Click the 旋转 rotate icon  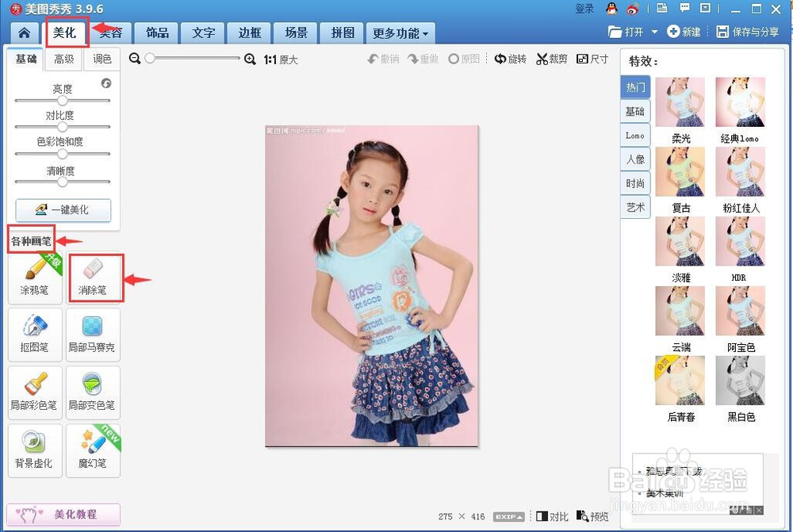[511, 59]
